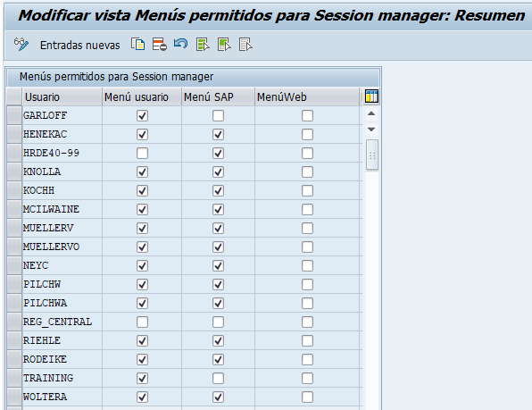Click the WOLTERA user name field
The height and width of the screenshot is (410, 532).
62,397
